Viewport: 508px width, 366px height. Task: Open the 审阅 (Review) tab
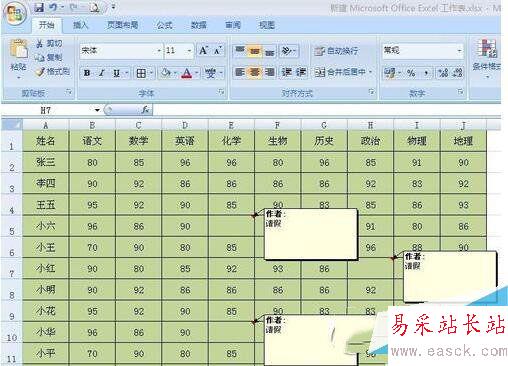[x=233, y=25]
